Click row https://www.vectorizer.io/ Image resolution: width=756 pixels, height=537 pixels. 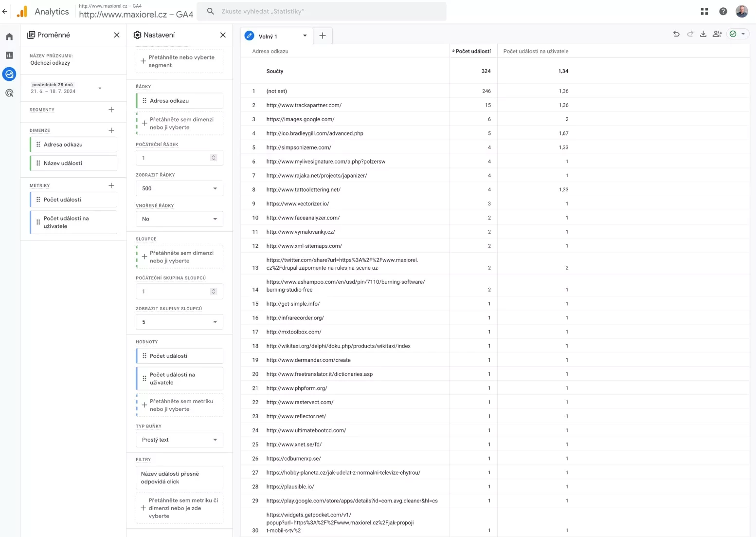pos(495,204)
